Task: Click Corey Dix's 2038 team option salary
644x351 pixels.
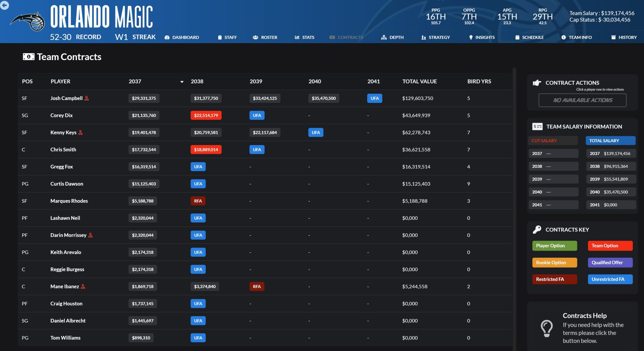Action: [206, 115]
